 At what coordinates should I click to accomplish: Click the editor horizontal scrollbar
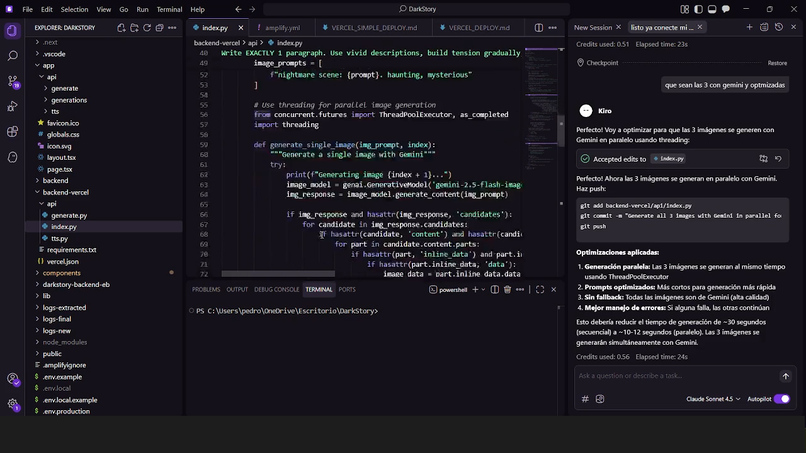point(278,274)
